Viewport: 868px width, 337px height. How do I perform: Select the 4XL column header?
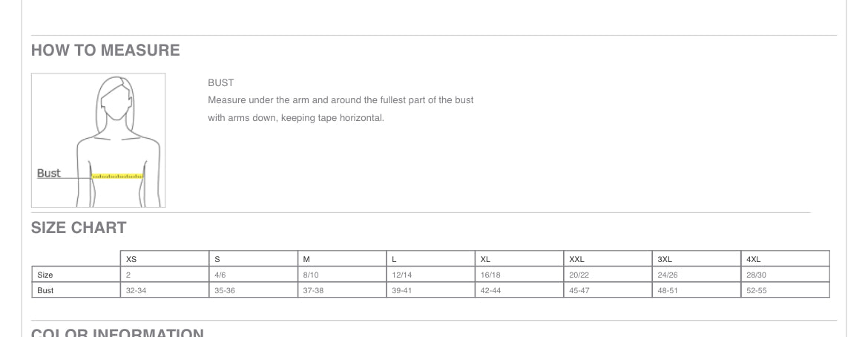coord(754,259)
